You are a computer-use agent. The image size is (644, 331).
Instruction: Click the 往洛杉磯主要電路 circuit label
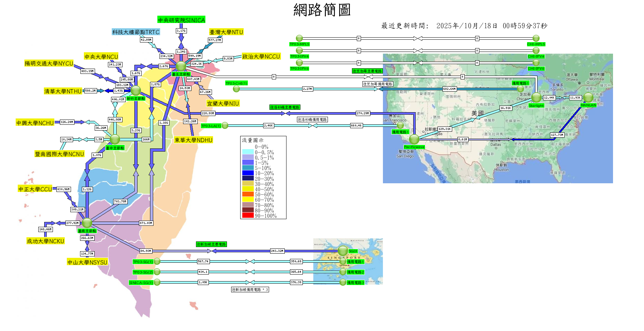point(285,107)
